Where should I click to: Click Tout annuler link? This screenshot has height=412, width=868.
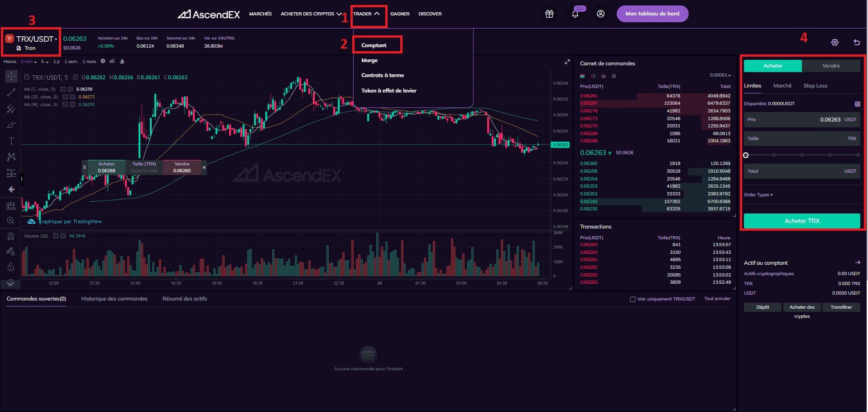[717, 299]
